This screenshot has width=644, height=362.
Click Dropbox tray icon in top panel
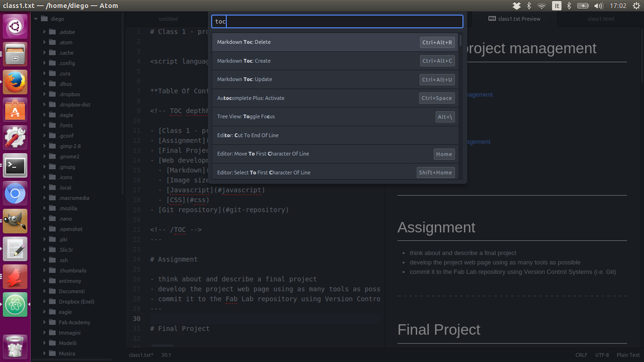point(517,6)
